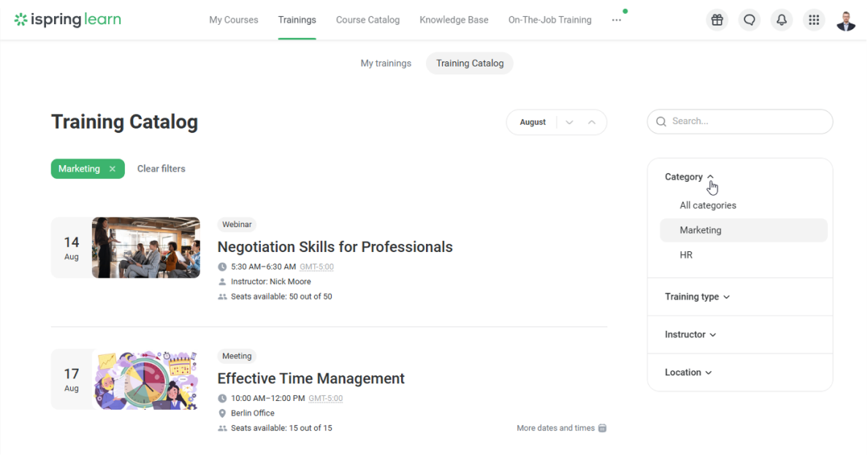Screen dimensions: 868x455
Task: Open the More dates and times calendar icon
Action: tap(603, 428)
